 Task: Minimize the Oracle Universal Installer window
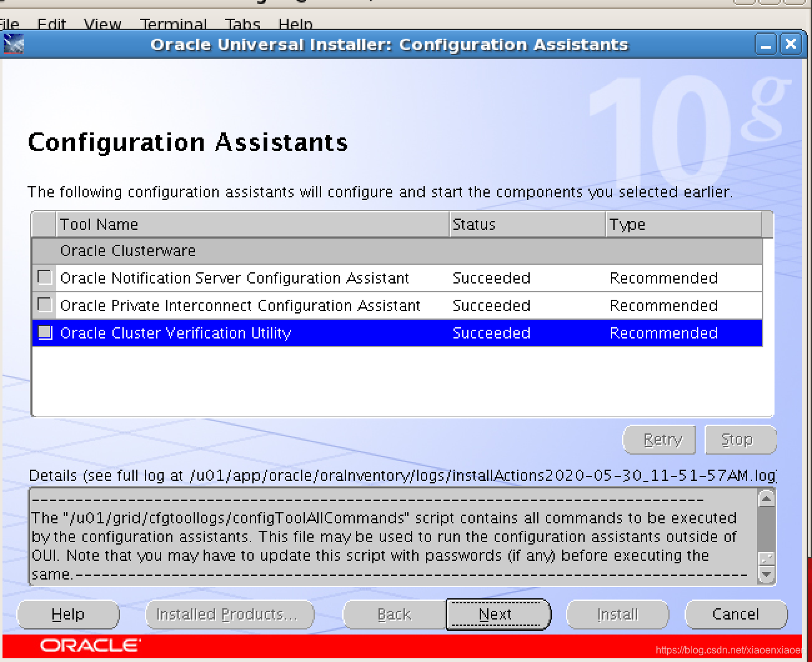click(766, 44)
